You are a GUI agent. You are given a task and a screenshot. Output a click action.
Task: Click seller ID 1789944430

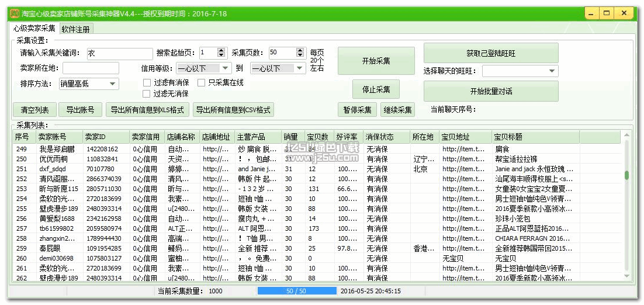(104, 238)
